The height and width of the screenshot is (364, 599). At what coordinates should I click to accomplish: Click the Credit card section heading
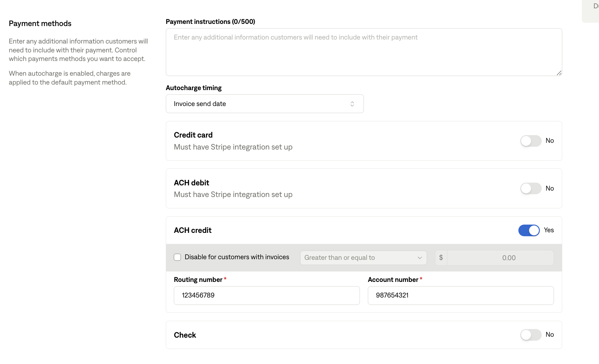click(193, 135)
